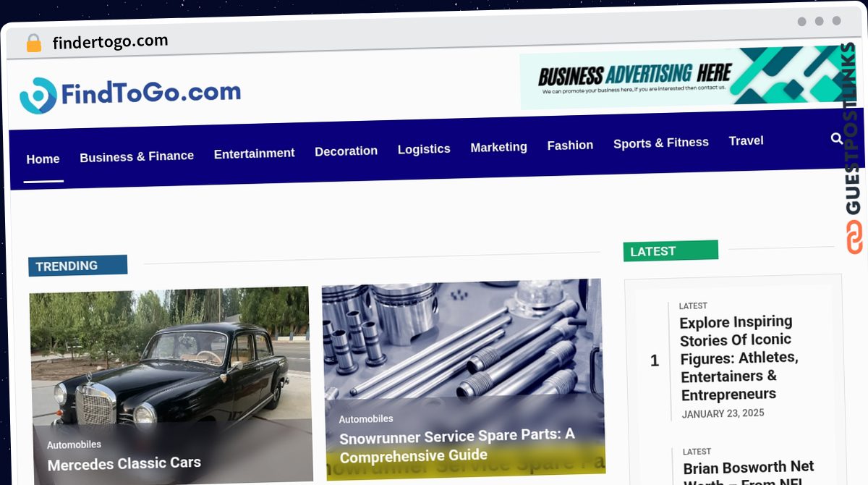Open the Marketing menu item
868x485 pixels.
[x=499, y=147]
